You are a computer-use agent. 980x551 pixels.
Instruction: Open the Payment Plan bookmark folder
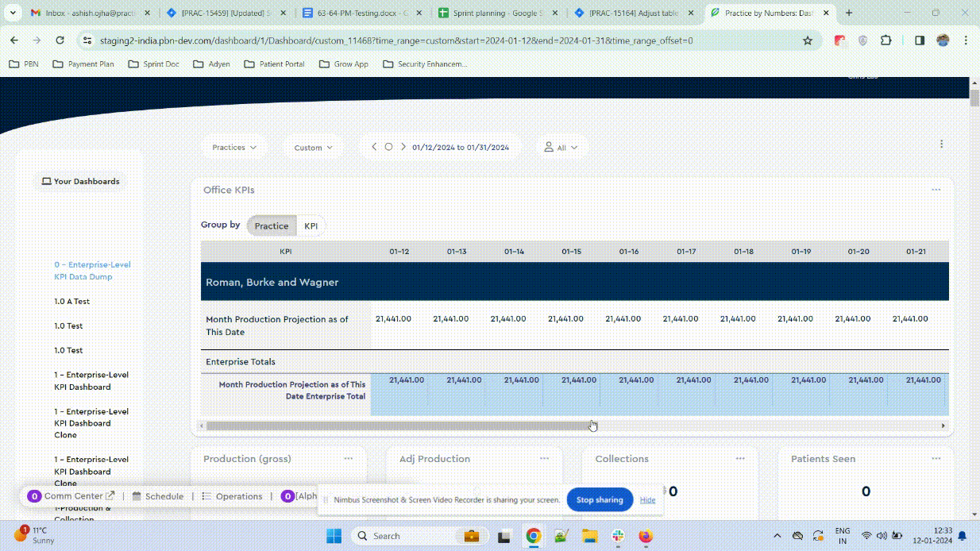(83, 64)
